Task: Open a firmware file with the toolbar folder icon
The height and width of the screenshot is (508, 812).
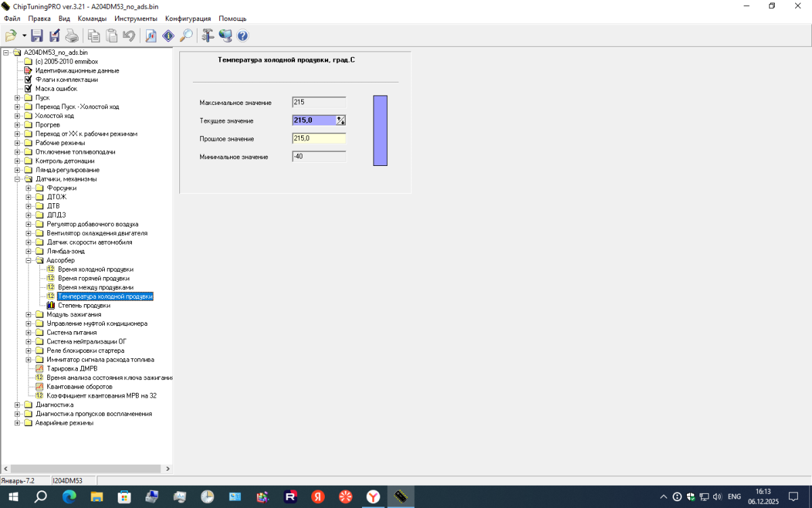Action: coord(11,35)
